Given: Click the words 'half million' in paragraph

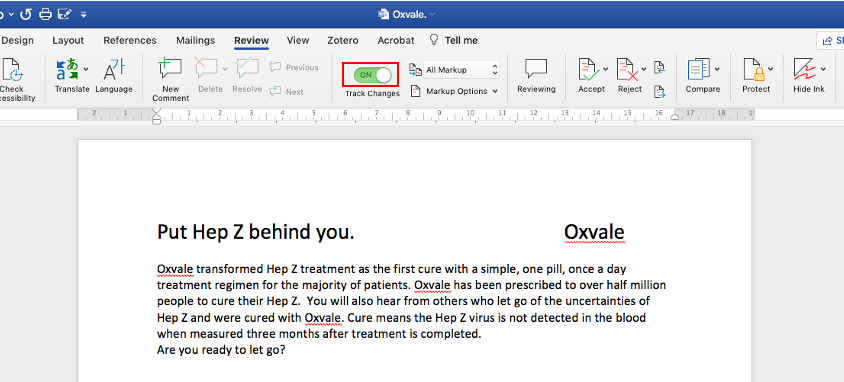Looking at the screenshot, I should [636, 285].
